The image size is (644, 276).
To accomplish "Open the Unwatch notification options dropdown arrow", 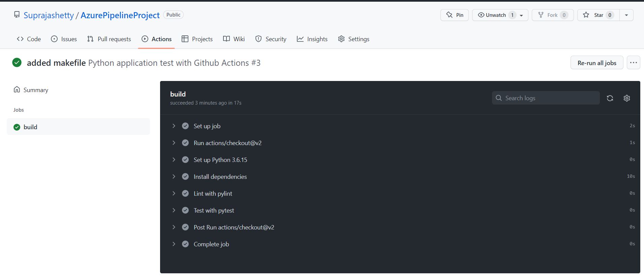I will pos(521,15).
